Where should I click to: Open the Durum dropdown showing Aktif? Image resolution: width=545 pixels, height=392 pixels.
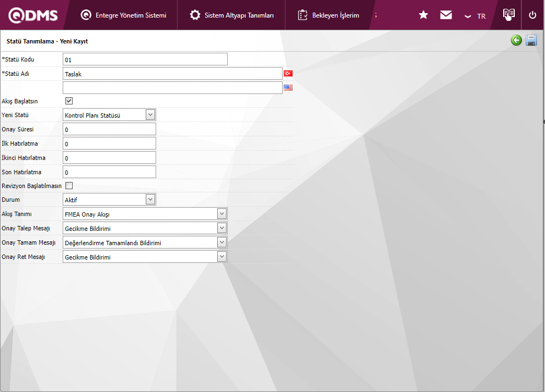tap(150, 199)
